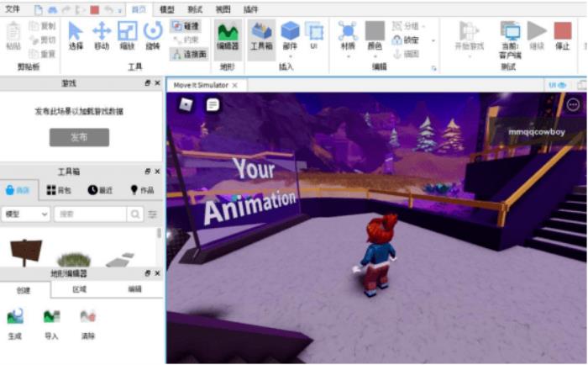588x365 pixels.
Task: Select the wooden sign model thumbnail
Action: point(25,252)
